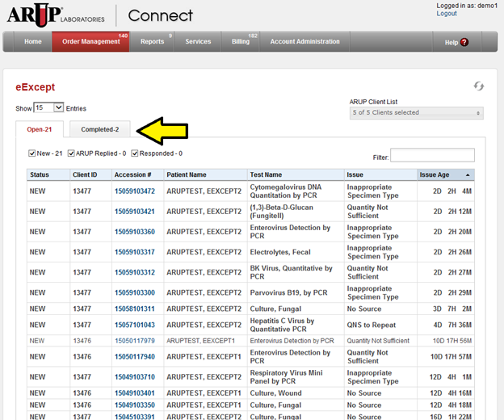The height and width of the screenshot is (420, 504).
Task: Open accession 15050117979
Action: (x=135, y=341)
